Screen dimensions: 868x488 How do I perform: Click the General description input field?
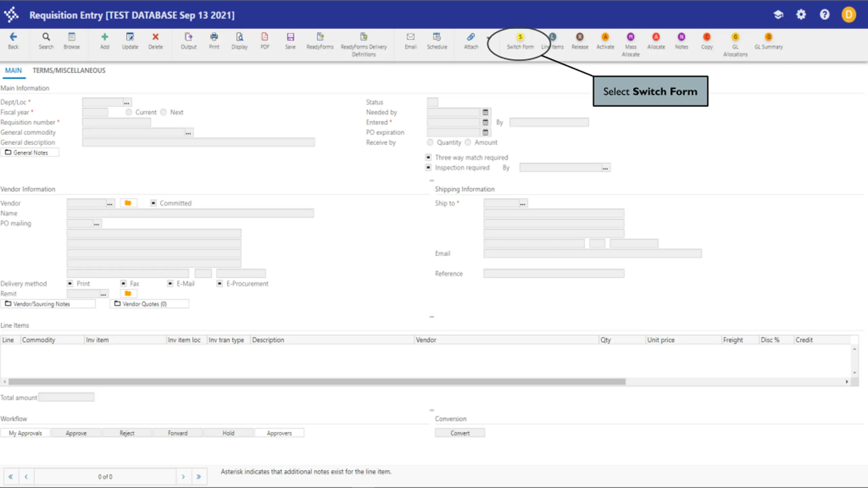coord(198,142)
